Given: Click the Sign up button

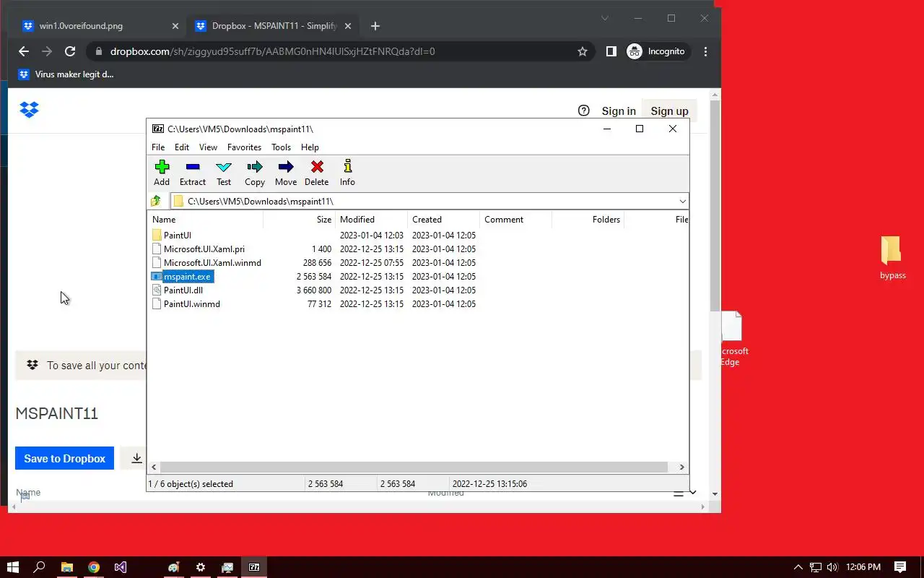Looking at the screenshot, I should [x=669, y=111].
